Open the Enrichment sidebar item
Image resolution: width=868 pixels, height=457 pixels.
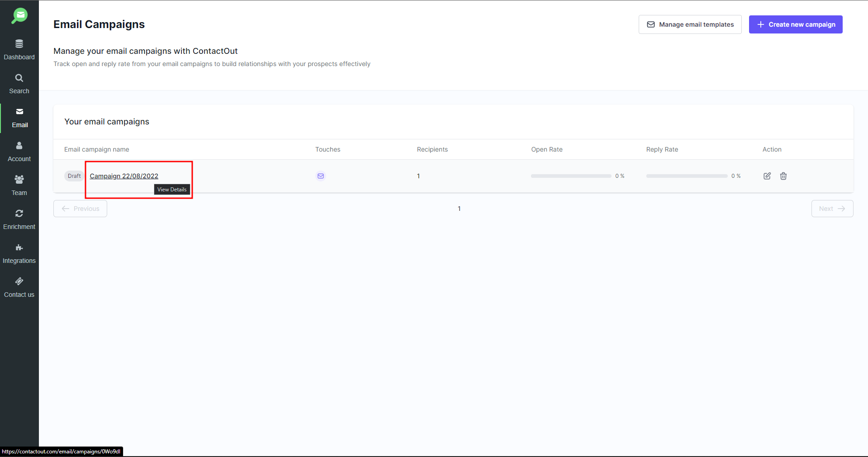[x=19, y=220]
